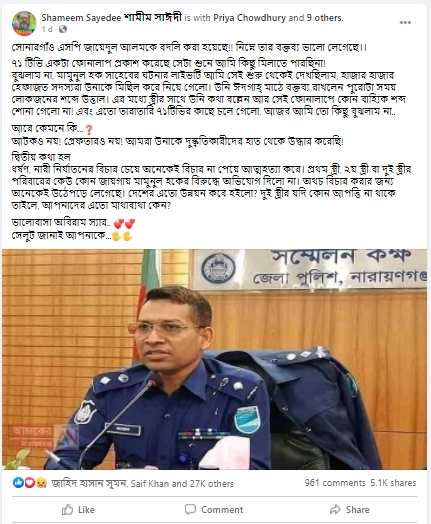Image resolution: width=431 pixels, height=524 pixels.
Task: View the 5.1K shares list
Action: pyautogui.click(x=393, y=483)
